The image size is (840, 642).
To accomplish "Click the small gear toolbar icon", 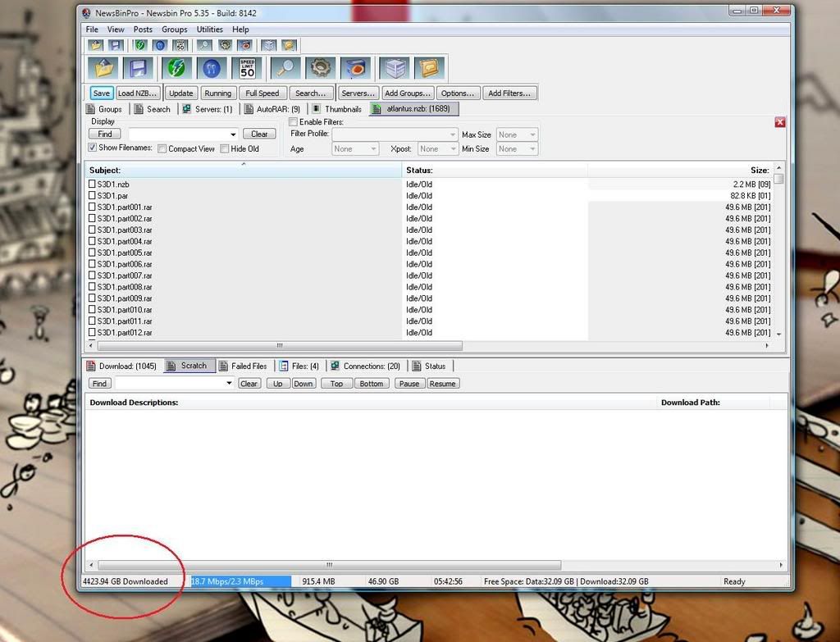I will (225, 46).
